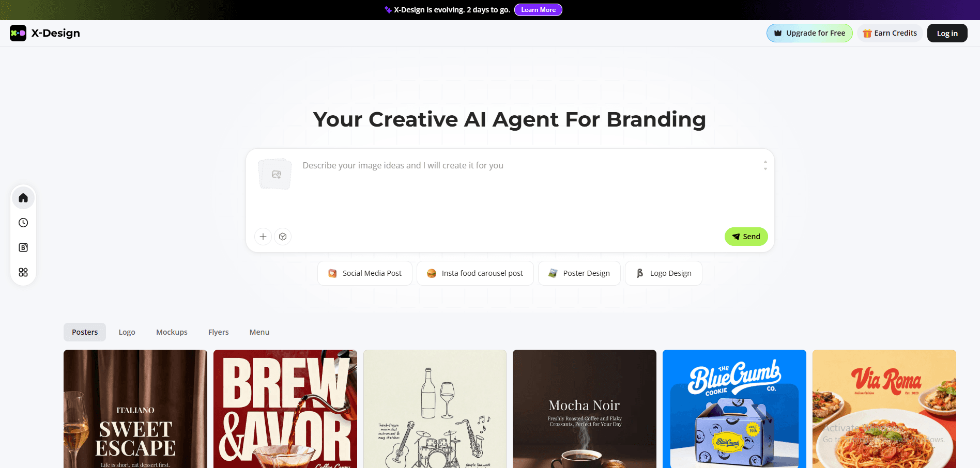Open the Menu category tab
The image size is (980, 468).
259,332
